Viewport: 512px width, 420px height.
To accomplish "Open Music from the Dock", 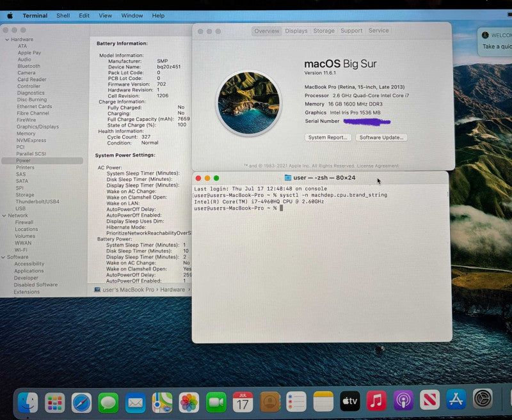I will tap(376, 400).
